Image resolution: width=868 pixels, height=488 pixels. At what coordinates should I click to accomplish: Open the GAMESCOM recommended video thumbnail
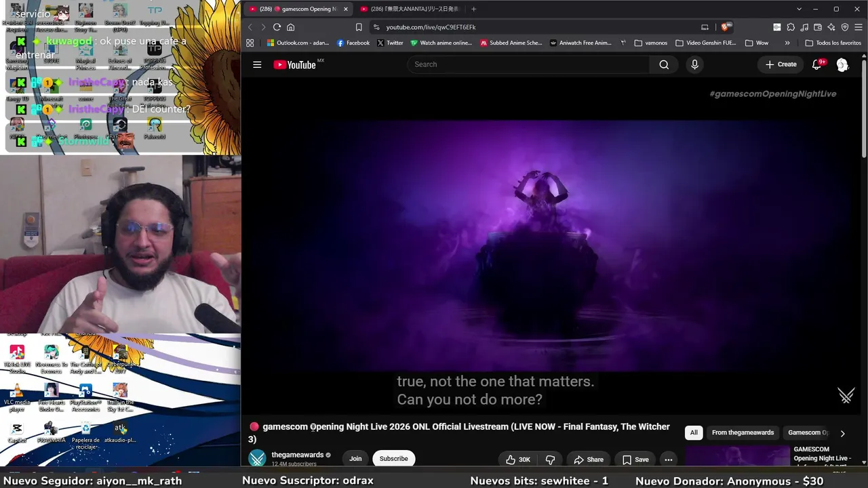point(737,455)
